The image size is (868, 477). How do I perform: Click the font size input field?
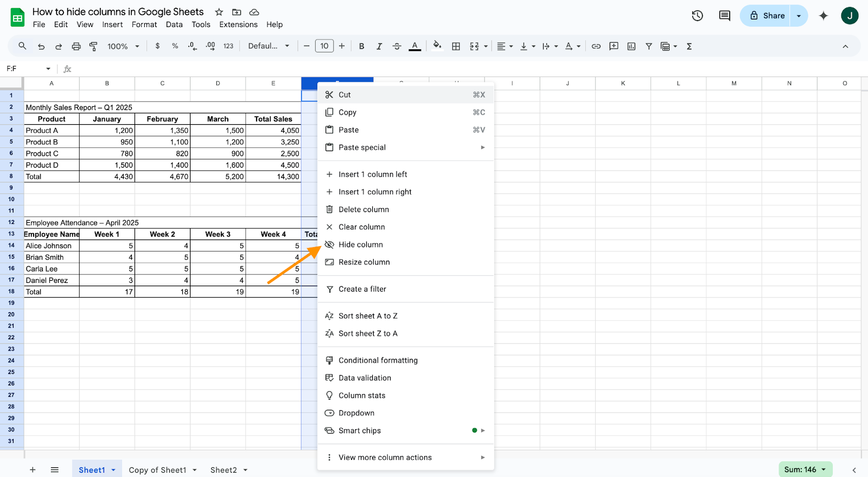[324, 47]
